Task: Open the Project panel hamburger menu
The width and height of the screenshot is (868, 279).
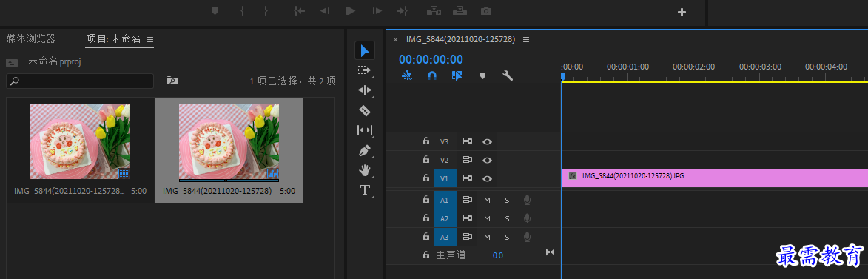Action: coord(150,39)
